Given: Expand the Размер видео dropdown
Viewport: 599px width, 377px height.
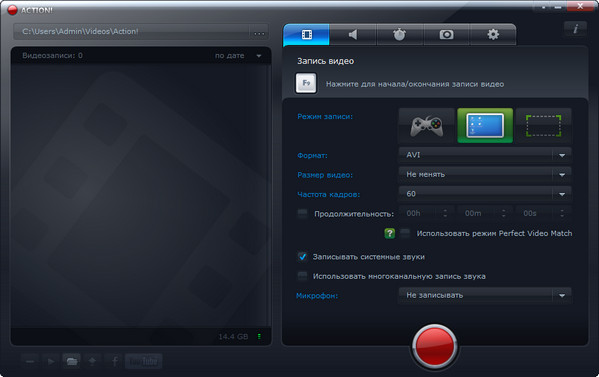Looking at the screenshot, I should click(x=485, y=175).
